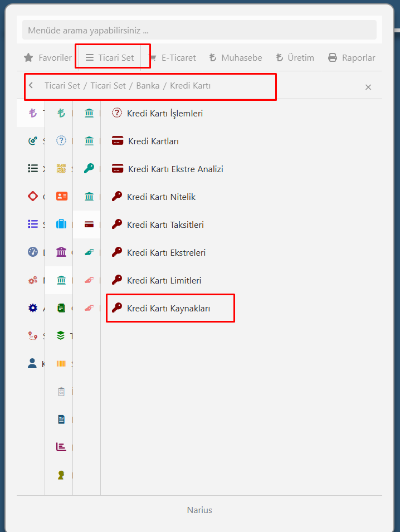Viewport: 400px width, 532px height.
Task: Click the teal key icon
Action: [x=89, y=168]
